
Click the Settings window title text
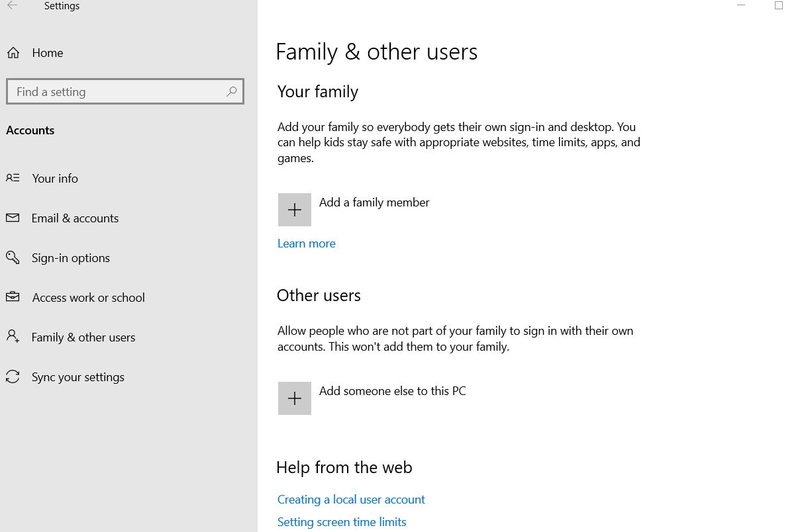[x=62, y=6]
